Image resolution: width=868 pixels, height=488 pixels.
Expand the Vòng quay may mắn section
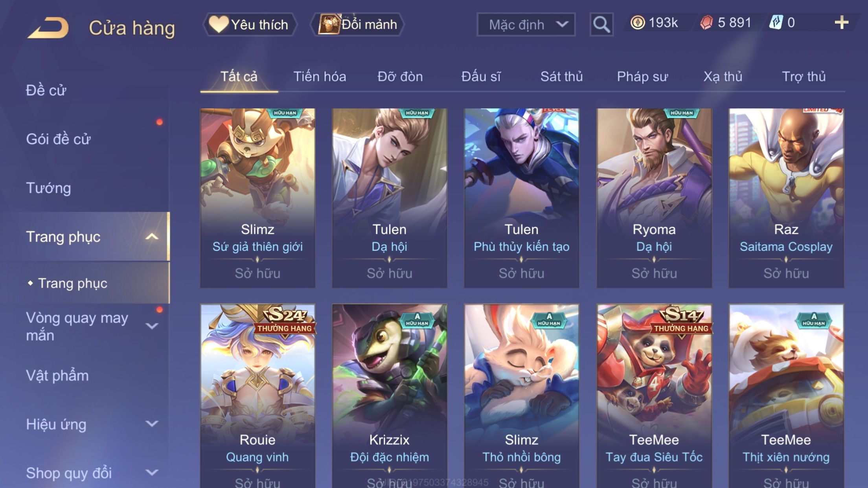tap(152, 326)
